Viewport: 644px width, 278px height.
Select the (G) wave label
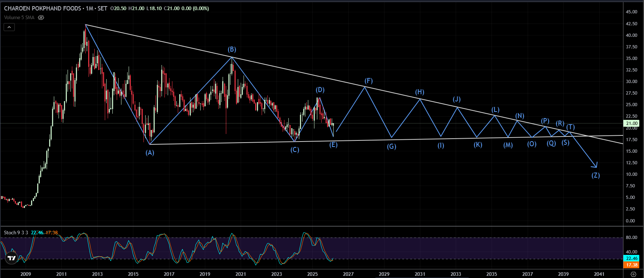pyautogui.click(x=392, y=147)
